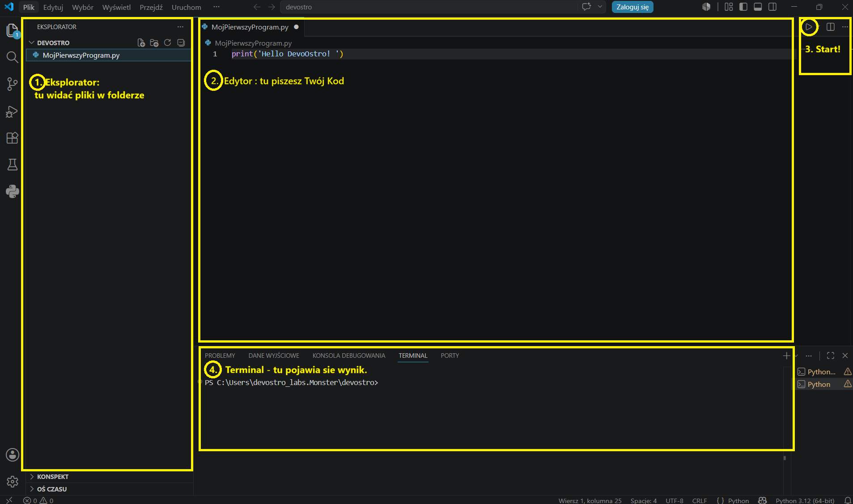Select Python 3.12 (64-bit) interpreter
Image resolution: width=853 pixels, height=504 pixels.
[x=805, y=500]
